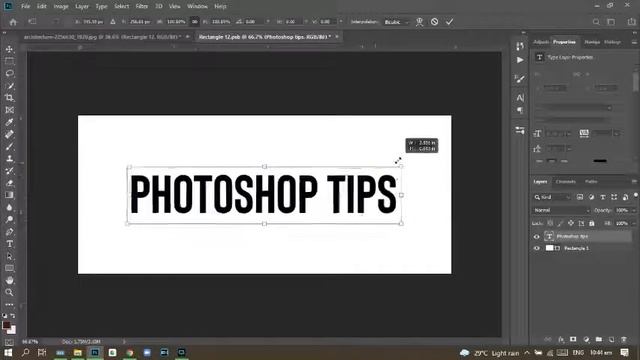
Task: Select the Hand tool
Action: (x=9, y=280)
